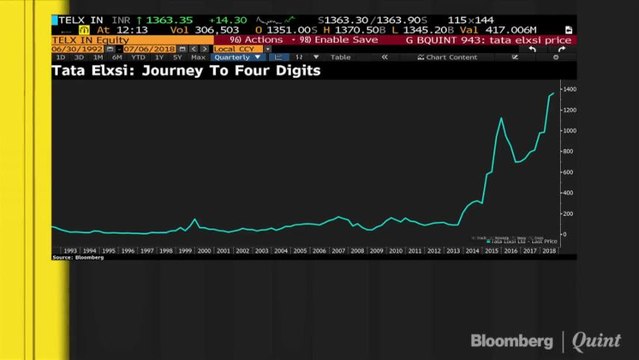Select the 1M range tab

point(98,57)
